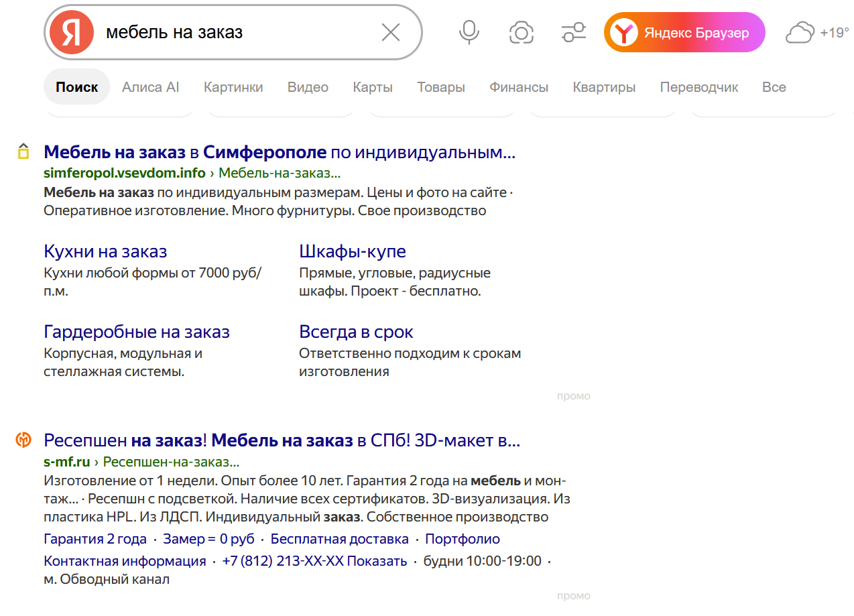Viewport: 854px width, 616px height.
Task: Open the Видео tab
Action: click(x=308, y=87)
